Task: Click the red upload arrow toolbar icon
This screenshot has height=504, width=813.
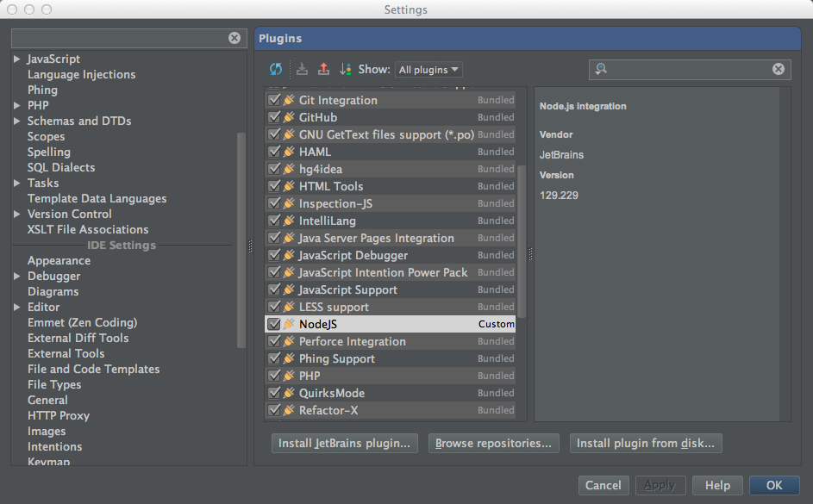Action: pos(323,69)
